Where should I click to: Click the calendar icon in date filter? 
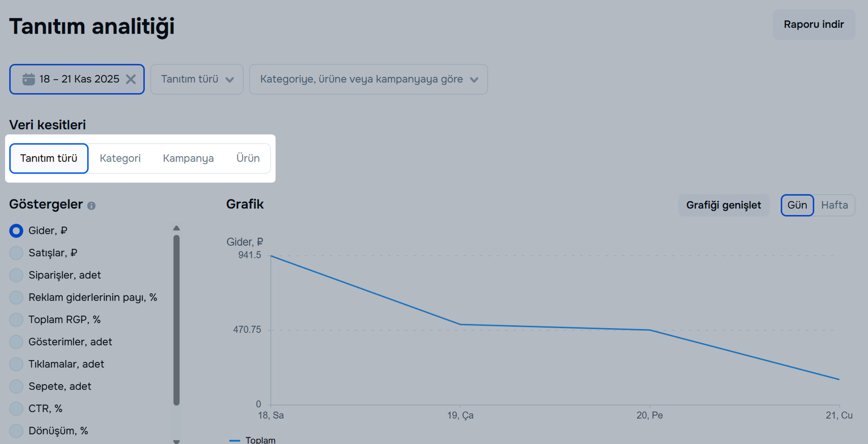pyautogui.click(x=29, y=79)
